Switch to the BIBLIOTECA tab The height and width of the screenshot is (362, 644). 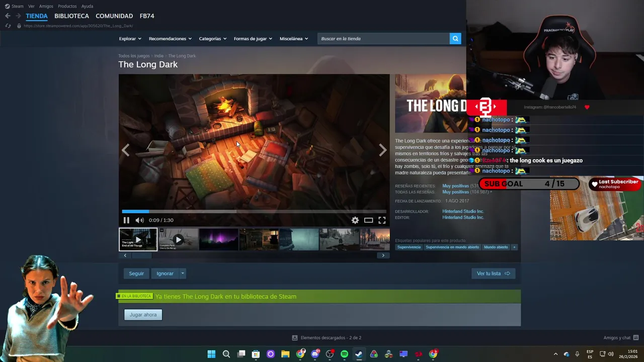71,16
